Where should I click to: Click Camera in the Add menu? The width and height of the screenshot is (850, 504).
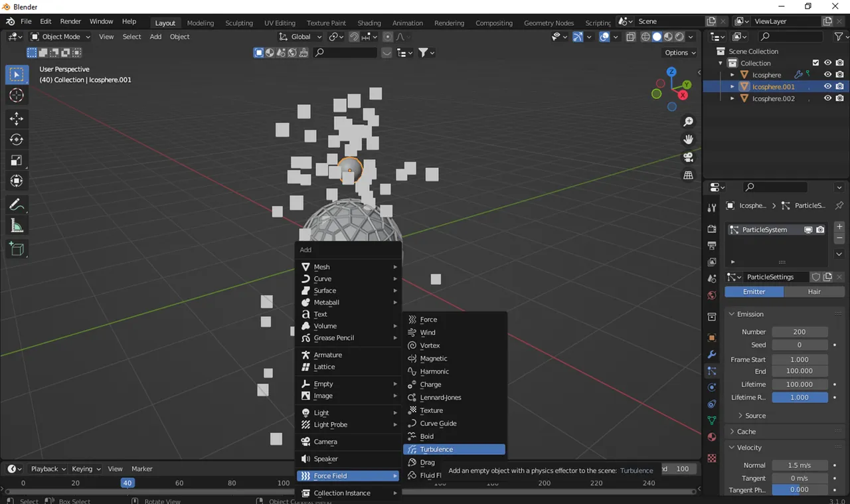pos(349,442)
